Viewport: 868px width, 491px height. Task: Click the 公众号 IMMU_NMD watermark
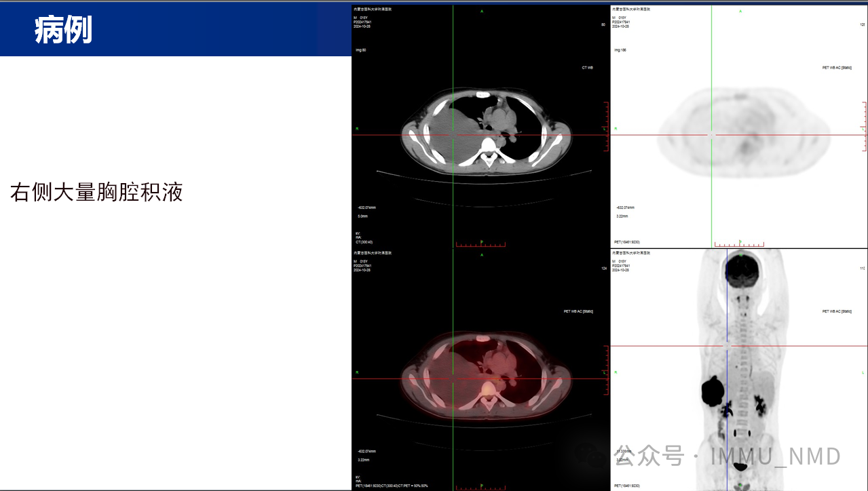coord(728,456)
